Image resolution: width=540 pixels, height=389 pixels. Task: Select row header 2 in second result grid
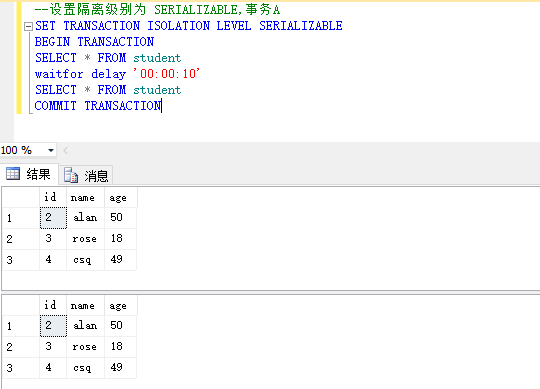tap(21, 347)
